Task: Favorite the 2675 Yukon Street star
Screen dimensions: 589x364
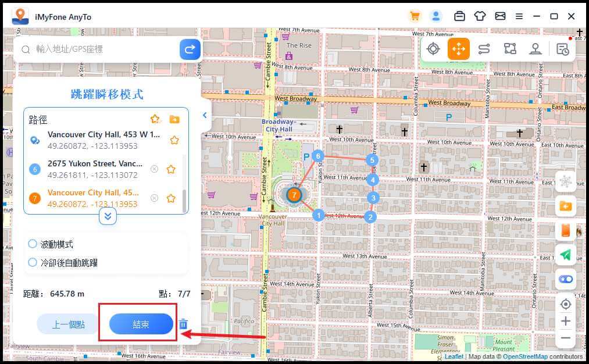Action: coord(171,169)
